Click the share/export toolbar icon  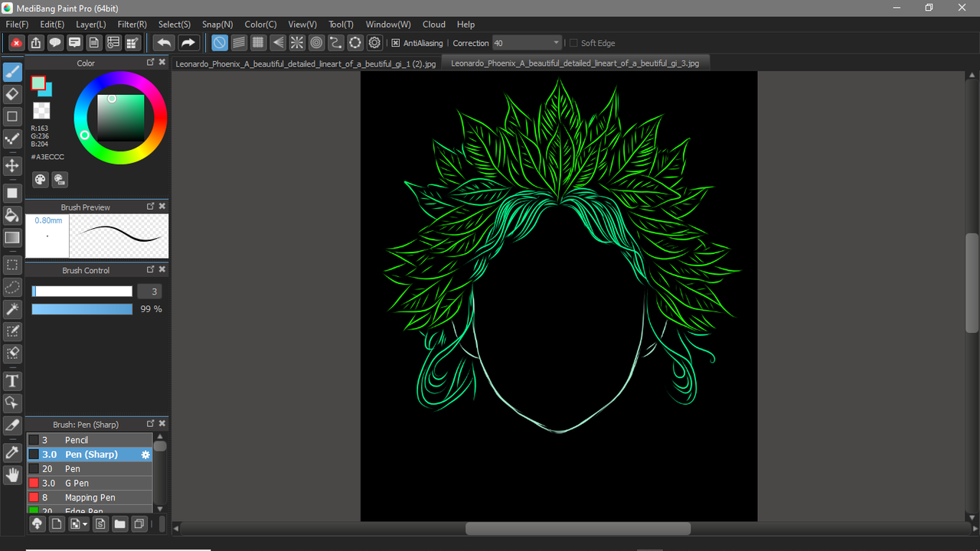pos(35,43)
